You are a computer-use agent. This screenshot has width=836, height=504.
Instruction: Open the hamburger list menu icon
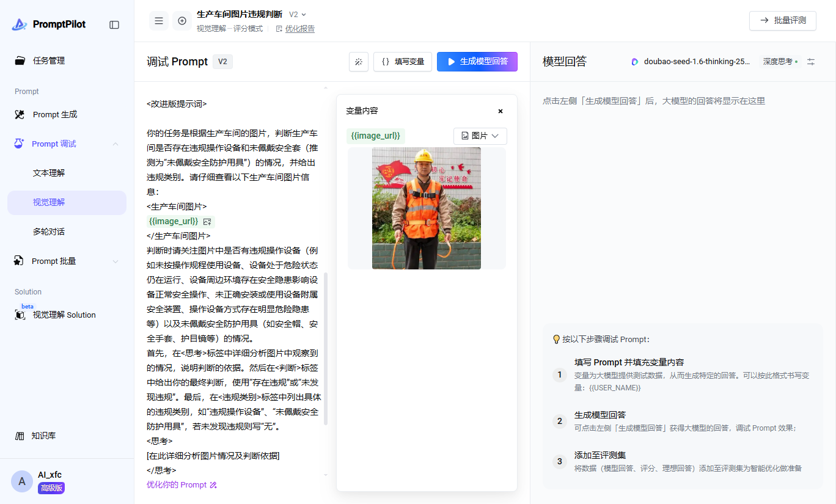click(x=159, y=21)
